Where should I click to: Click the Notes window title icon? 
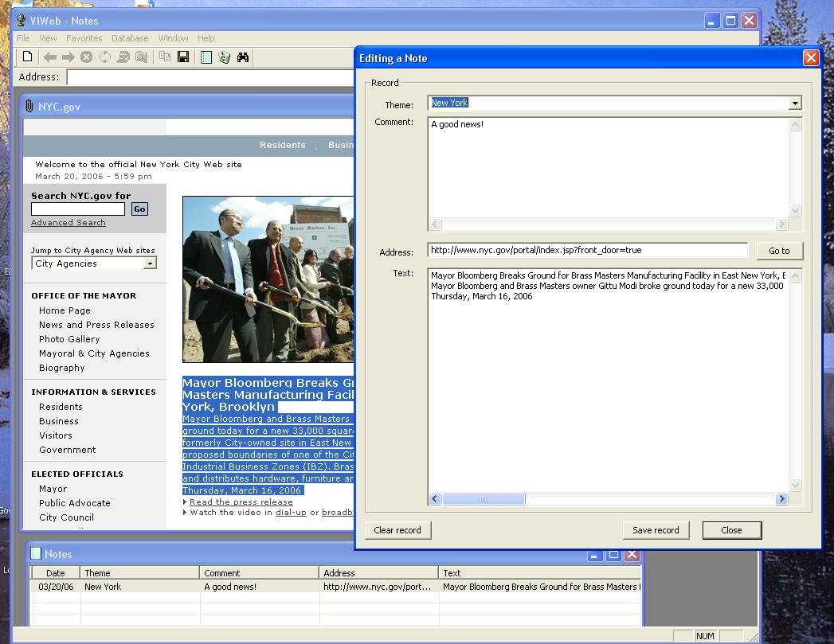click(x=36, y=554)
